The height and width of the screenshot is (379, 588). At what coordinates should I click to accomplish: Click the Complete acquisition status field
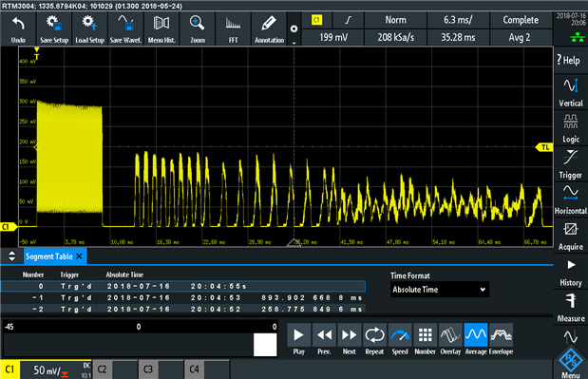pos(521,20)
